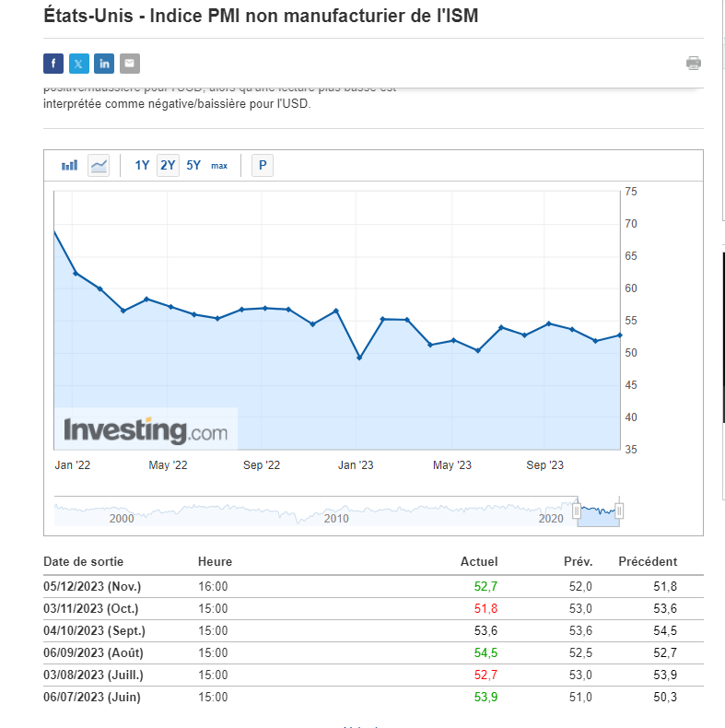Click the right handle of range navigator
Image resolution: width=725 pixels, height=728 pixels.
pos(620,511)
